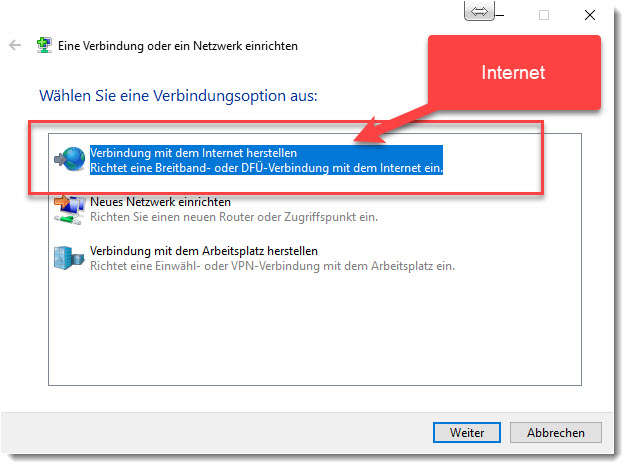Screen dimensions: 629x469
Task: Select the 'Neues Netzwerk einrichten' option
Action: coord(160,202)
